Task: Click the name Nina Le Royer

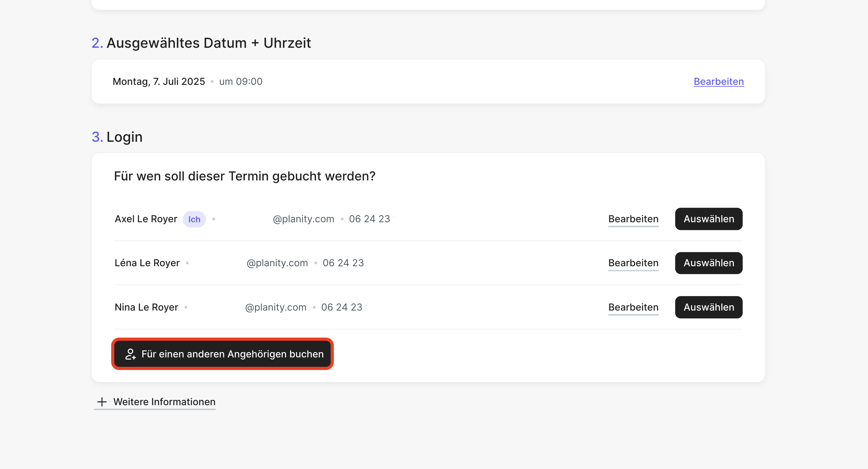Action: (x=146, y=307)
